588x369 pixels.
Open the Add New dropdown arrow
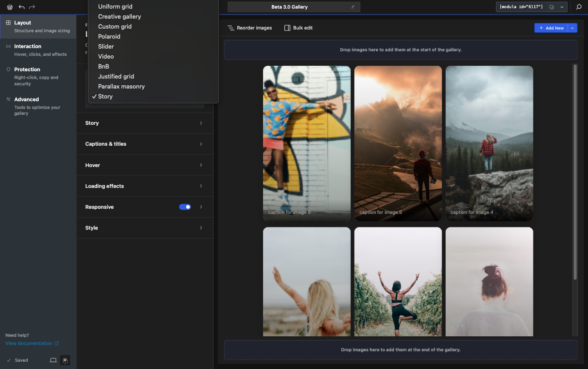(573, 28)
